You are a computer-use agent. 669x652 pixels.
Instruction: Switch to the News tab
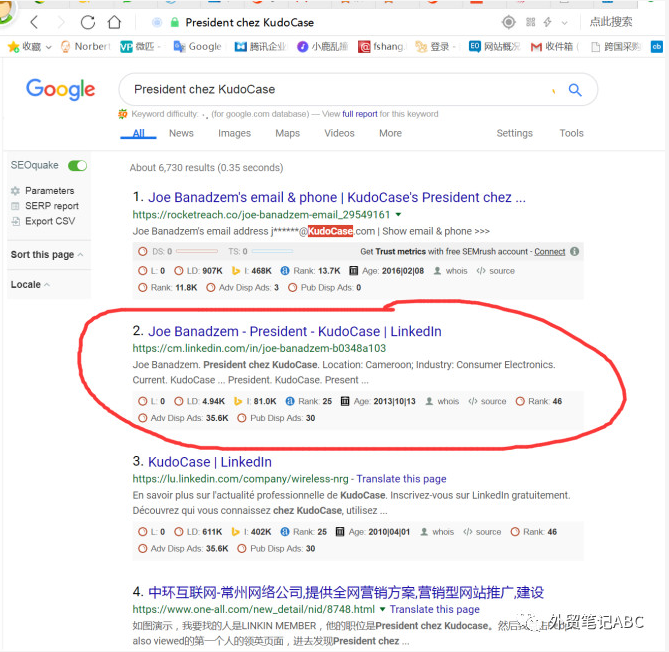tap(181, 134)
